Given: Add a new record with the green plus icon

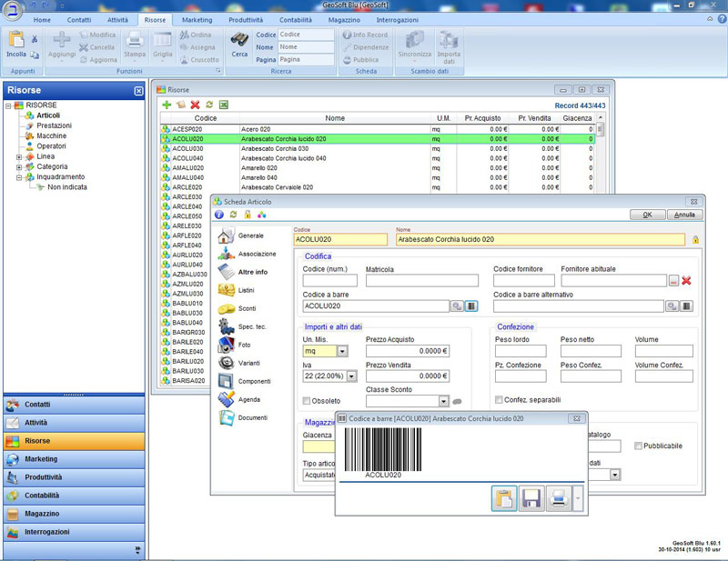Looking at the screenshot, I should coord(167,105).
